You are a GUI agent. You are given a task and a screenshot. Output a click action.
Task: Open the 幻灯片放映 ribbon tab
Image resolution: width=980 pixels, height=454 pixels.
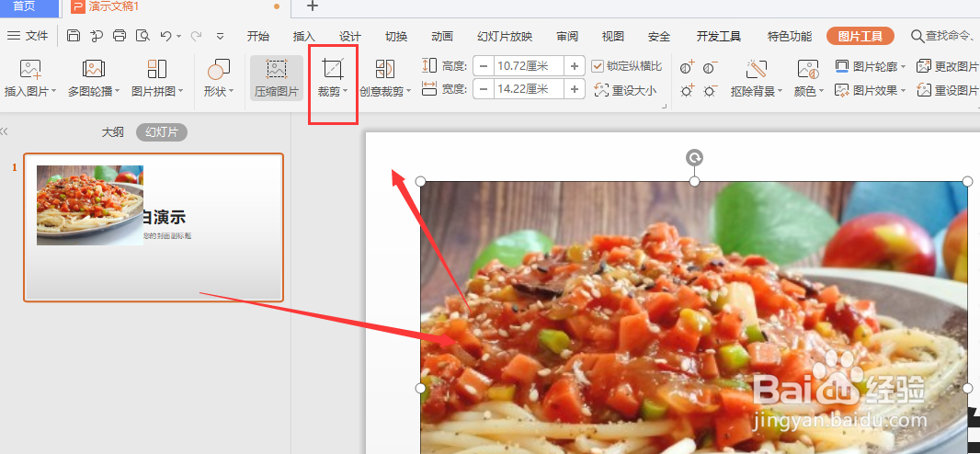(x=505, y=36)
